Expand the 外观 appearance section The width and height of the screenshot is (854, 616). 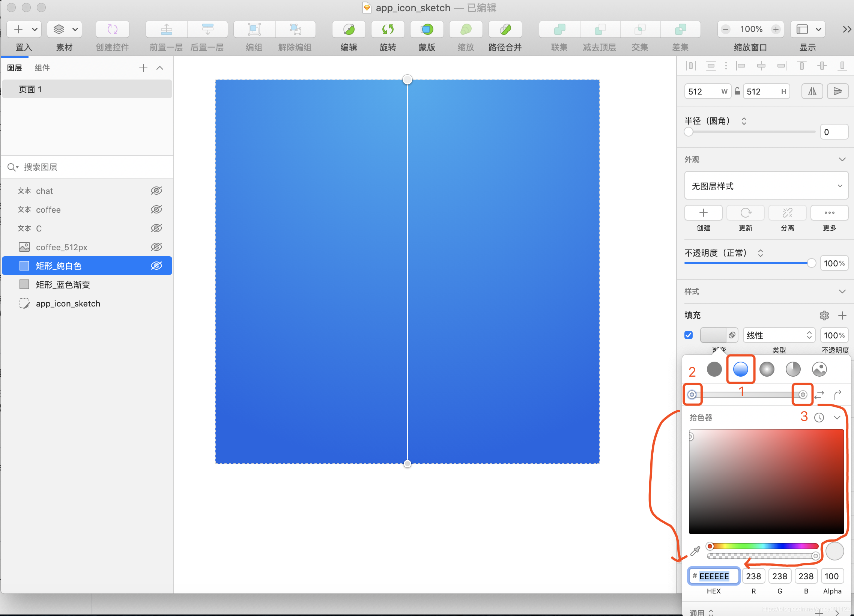click(841, 159)
